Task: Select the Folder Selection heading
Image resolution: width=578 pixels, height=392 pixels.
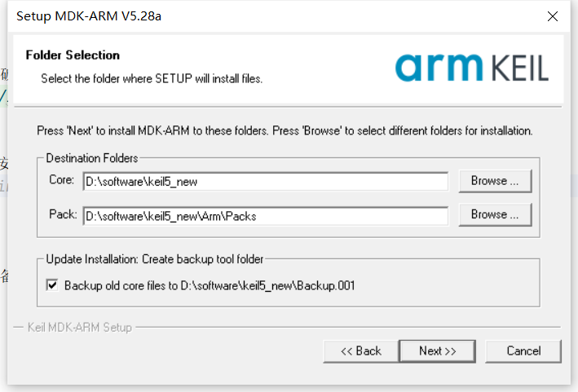Action: [73, 55]
